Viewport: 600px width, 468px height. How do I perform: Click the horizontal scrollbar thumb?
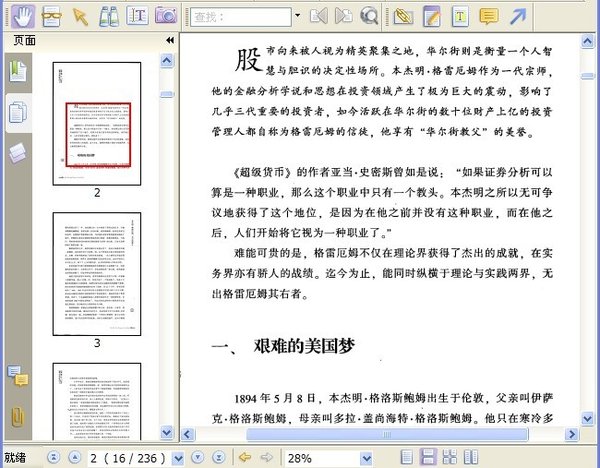(x=387, y=434)
